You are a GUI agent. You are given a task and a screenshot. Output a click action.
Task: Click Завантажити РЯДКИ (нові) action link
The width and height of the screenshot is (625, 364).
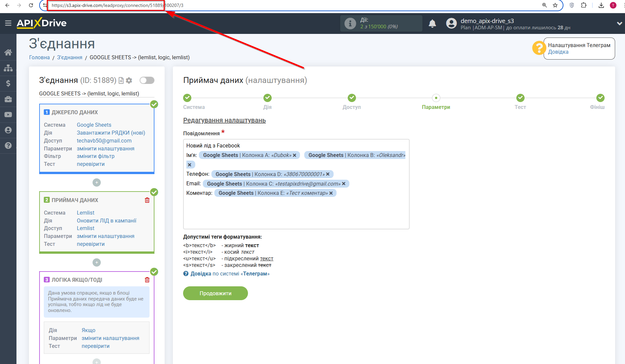[111, 133]
